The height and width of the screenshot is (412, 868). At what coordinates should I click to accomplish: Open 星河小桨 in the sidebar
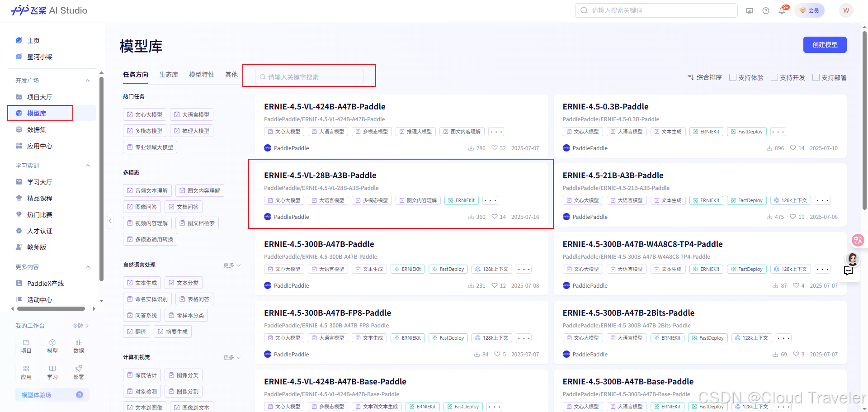(40, 57)
